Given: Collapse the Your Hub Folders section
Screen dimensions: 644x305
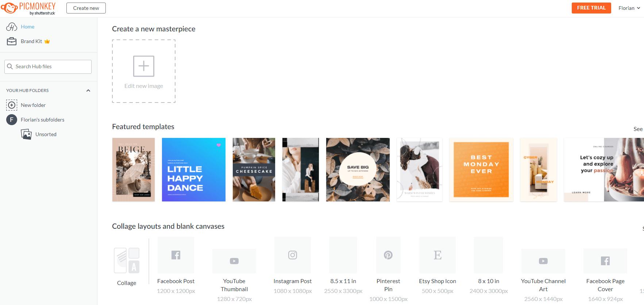Looking at the screenshot, I should [88, 90].
